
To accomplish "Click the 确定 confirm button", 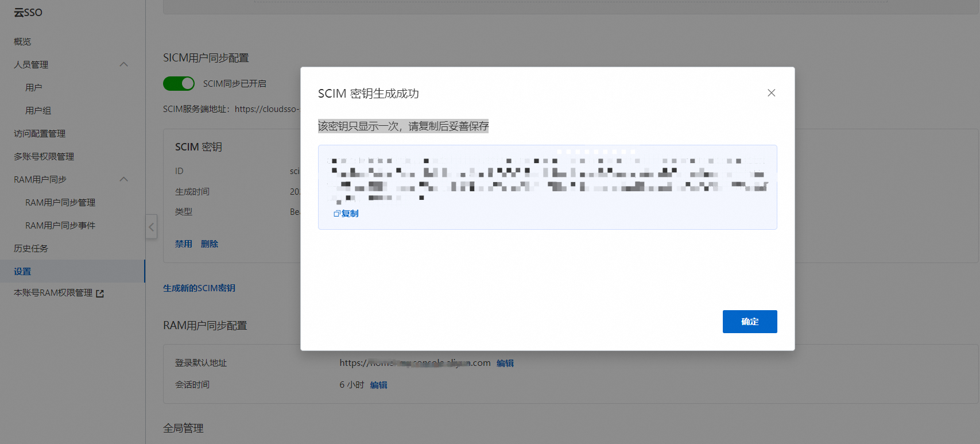I will click(749, 322).
